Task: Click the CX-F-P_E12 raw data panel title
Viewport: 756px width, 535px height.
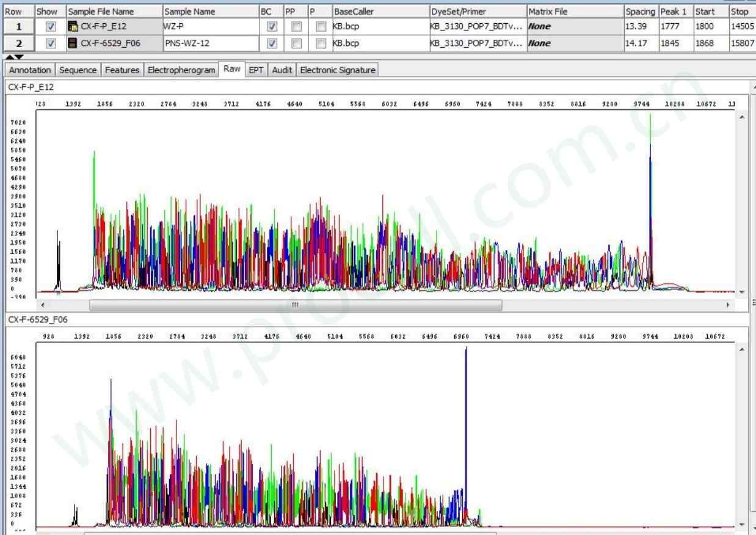Action: 30,87
